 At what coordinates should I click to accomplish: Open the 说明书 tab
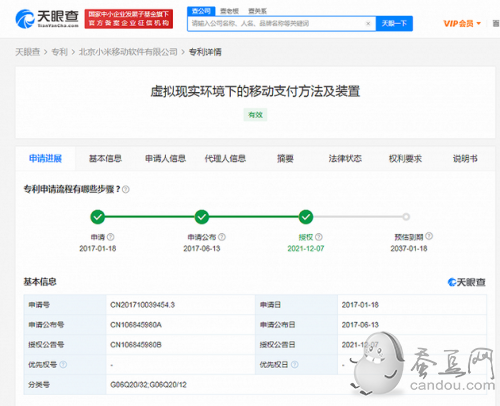[x=465, y=159]
